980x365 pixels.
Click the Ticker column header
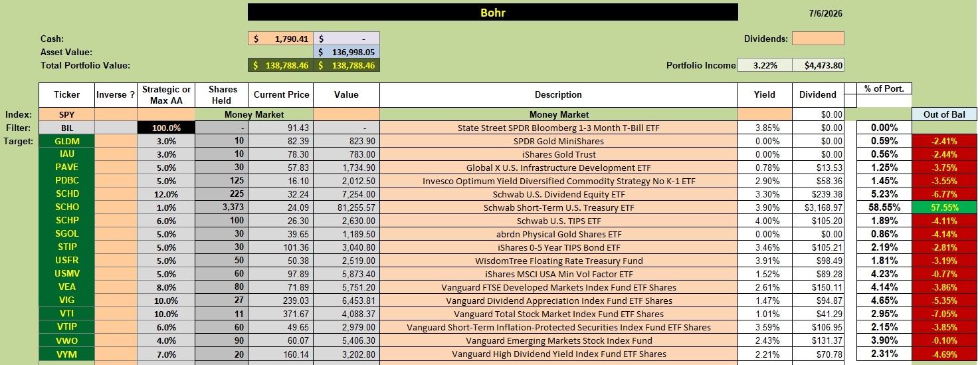[66, 95]
